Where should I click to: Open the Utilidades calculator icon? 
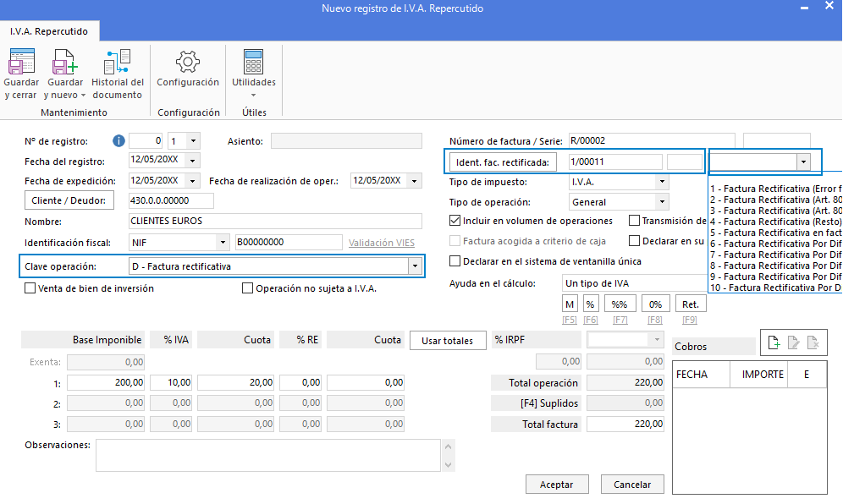[253, 61]
